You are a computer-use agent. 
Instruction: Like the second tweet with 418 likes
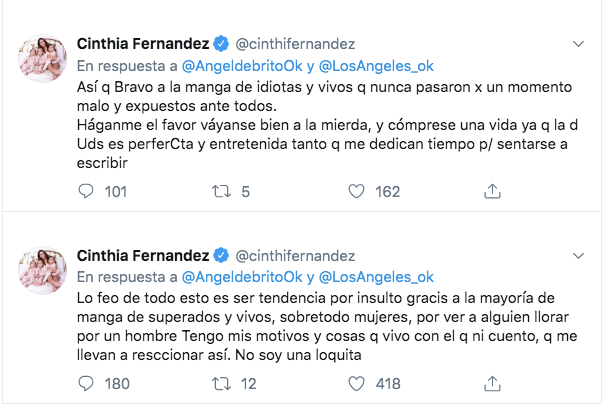356,381
